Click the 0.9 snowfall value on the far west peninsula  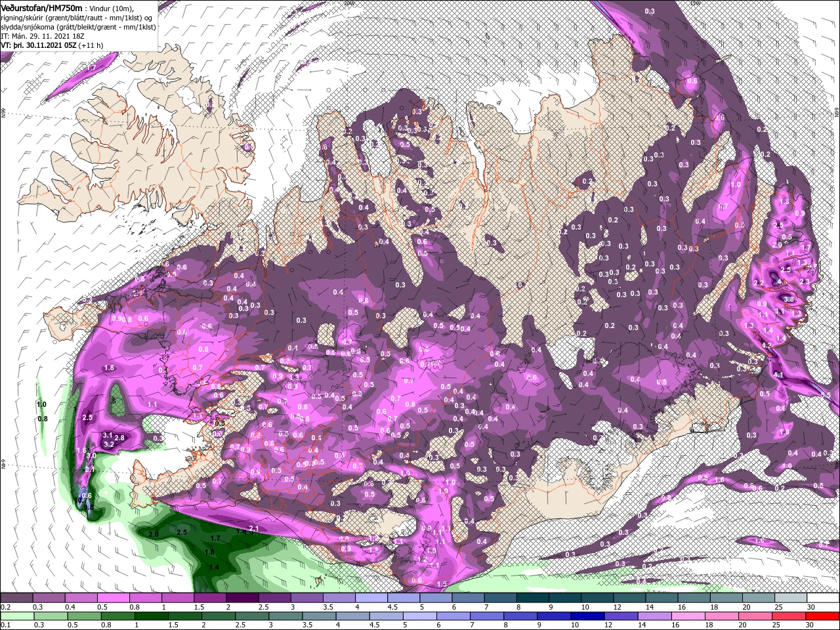point(117,318)
